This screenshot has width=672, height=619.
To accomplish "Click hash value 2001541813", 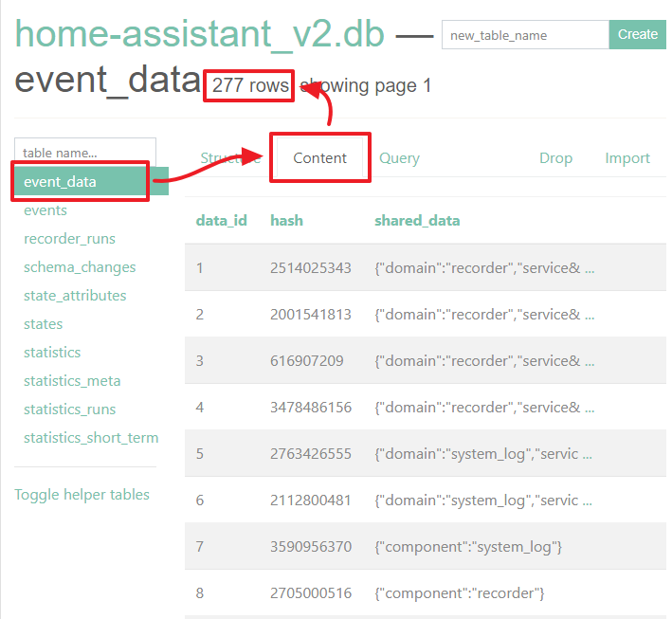I will point(311,314).
